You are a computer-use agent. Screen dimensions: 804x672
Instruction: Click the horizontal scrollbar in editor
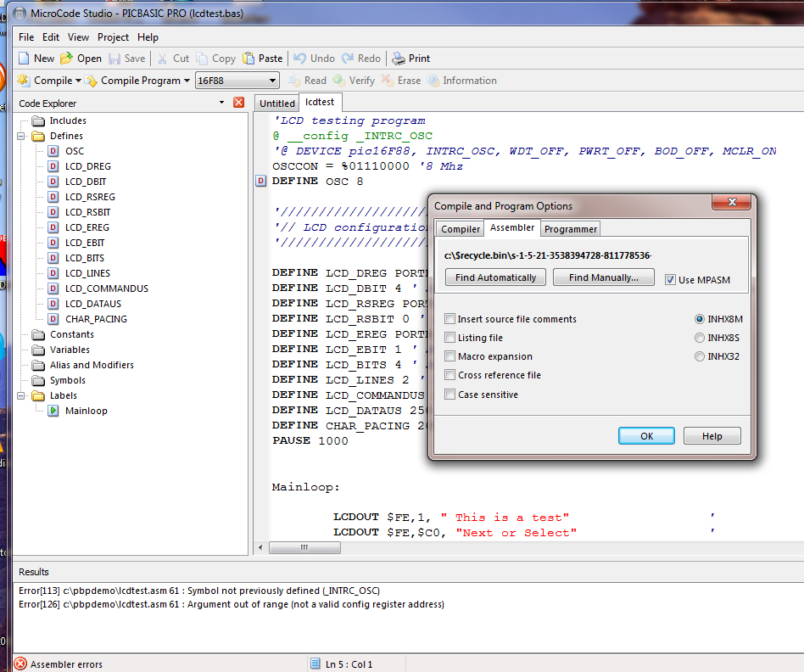tap(304, 547)
